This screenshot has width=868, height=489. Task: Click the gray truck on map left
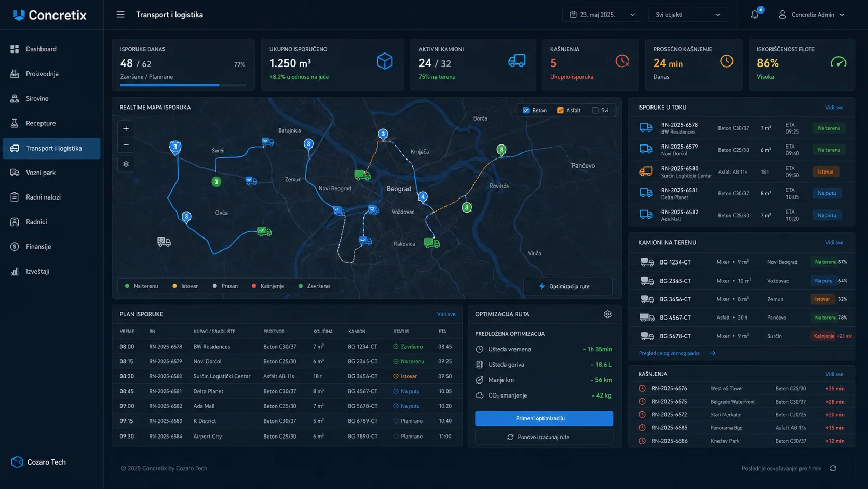click(164, 242)
